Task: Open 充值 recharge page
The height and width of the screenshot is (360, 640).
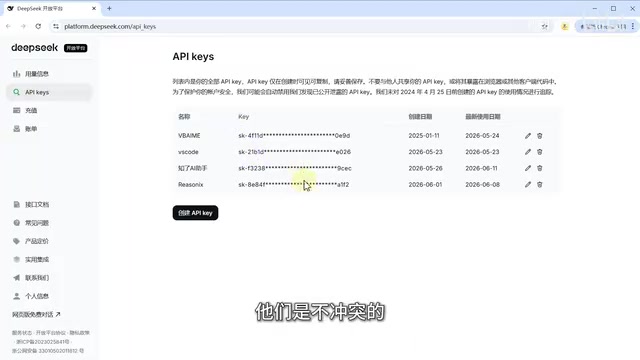Action: [49, 110]
